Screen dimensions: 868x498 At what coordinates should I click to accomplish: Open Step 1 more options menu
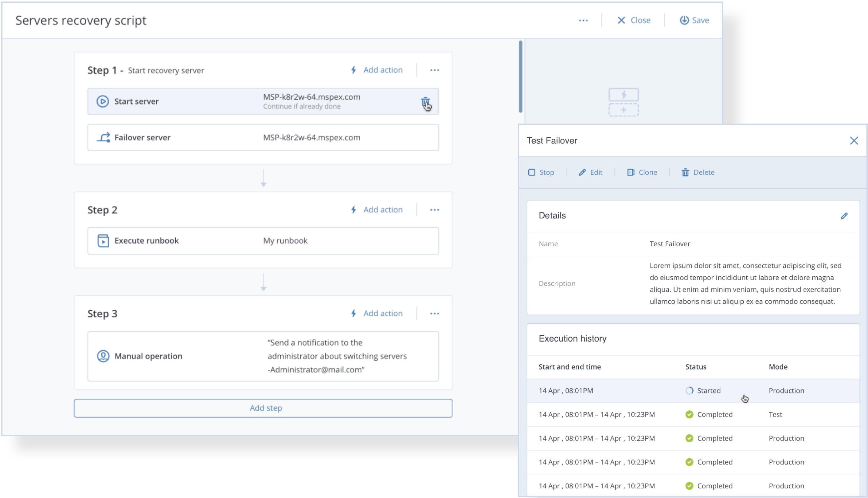pyautogui.click(x=434, y=70)
